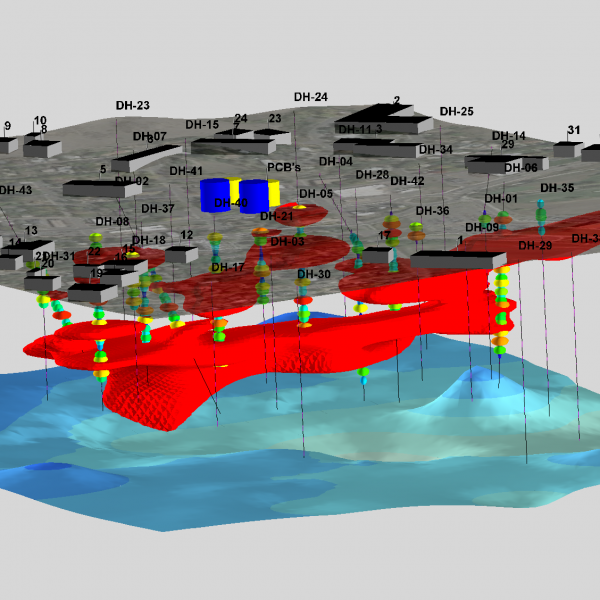Click the DH-25 drill hole label
The image size is (600, 600).
(x=456, y=111)
